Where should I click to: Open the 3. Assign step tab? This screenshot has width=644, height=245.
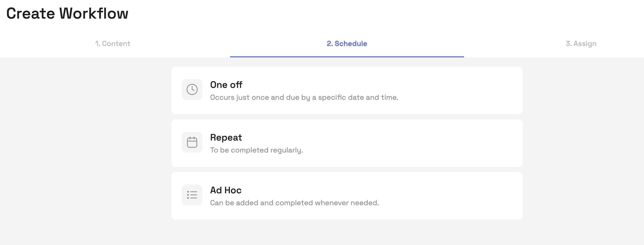pos(581,43)
